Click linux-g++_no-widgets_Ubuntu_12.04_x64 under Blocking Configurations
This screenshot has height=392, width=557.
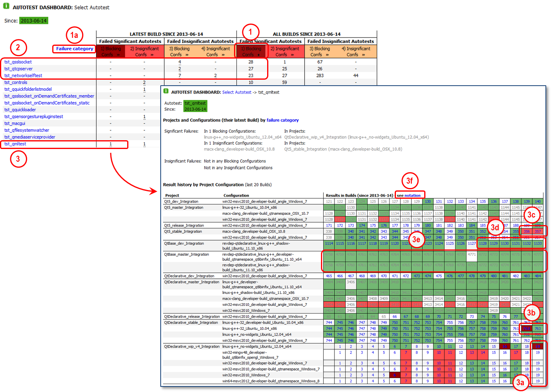tap(242, 137)
